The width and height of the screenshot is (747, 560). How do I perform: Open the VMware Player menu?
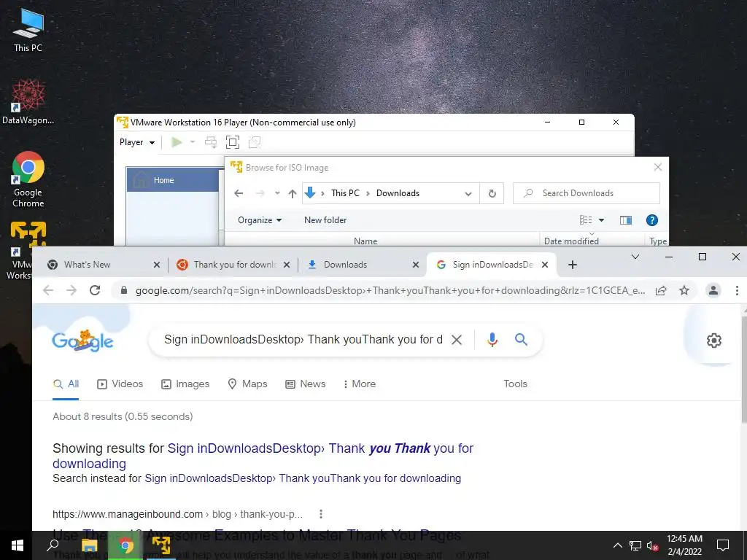coord(137,142)
